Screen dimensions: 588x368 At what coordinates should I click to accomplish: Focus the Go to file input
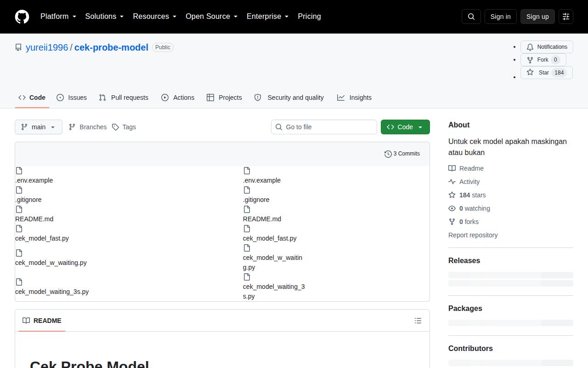click(324, 127)
